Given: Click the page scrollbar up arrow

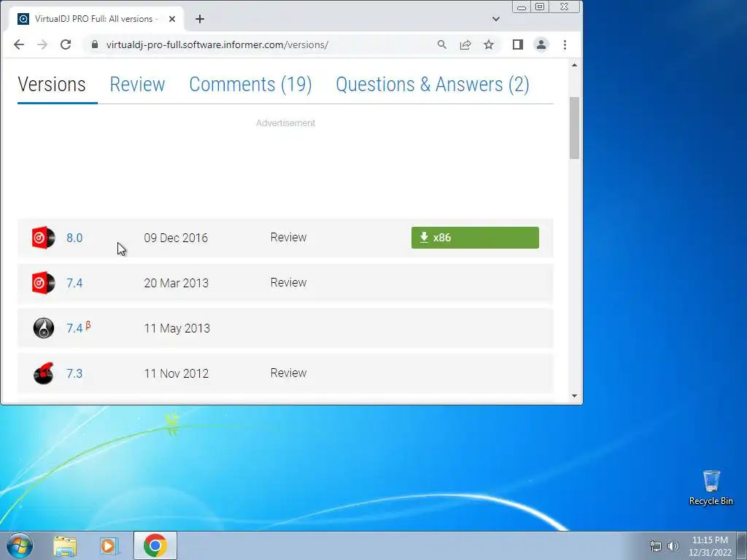Looking at the screenshot, I should pyautogui.click(x=575, y=65).
